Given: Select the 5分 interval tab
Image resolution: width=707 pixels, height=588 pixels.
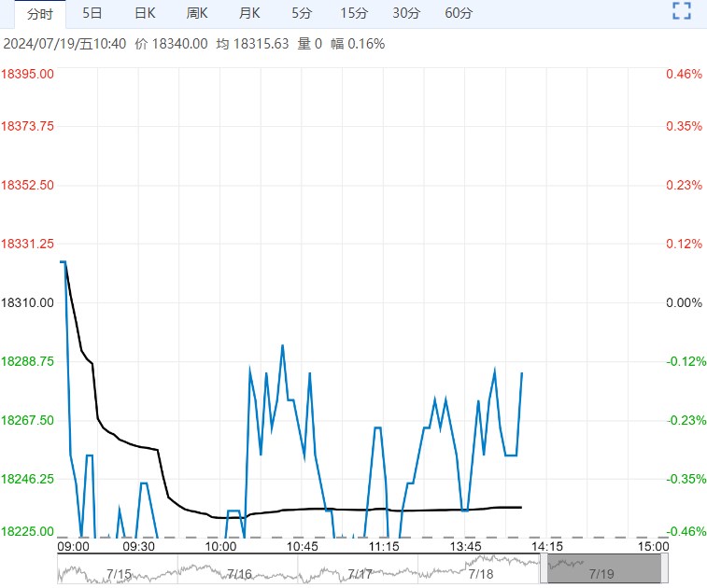Looking at the screenshot, I should [x=302, y=13].
